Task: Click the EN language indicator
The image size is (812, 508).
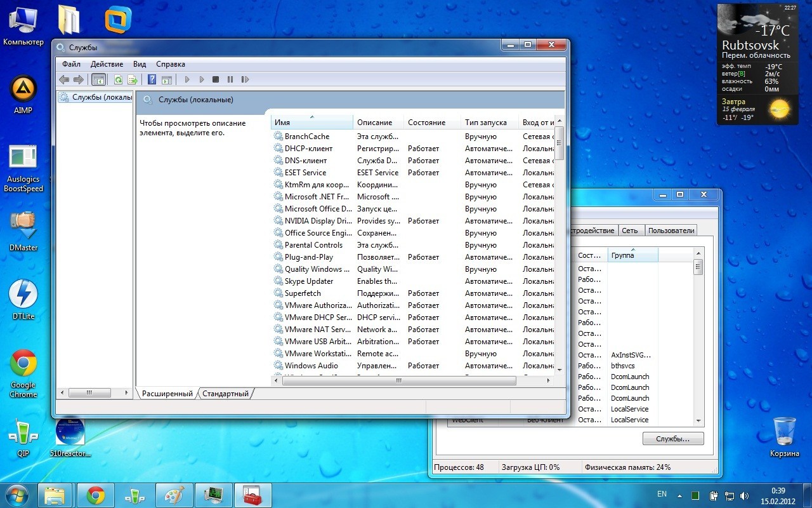Action: pyautogui.click(x=662, y=494)
